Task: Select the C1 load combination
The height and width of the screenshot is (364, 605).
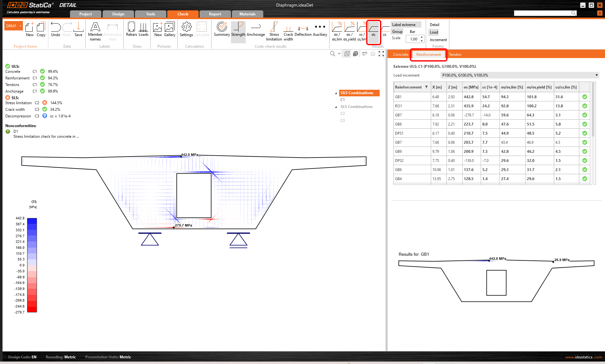Action: click(342, 100)
